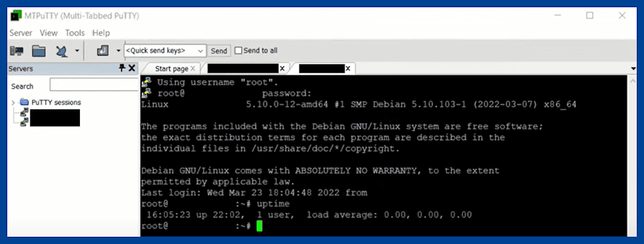Click the green terminal cursor block
644x244 pixels.
[x=259, y=226]
